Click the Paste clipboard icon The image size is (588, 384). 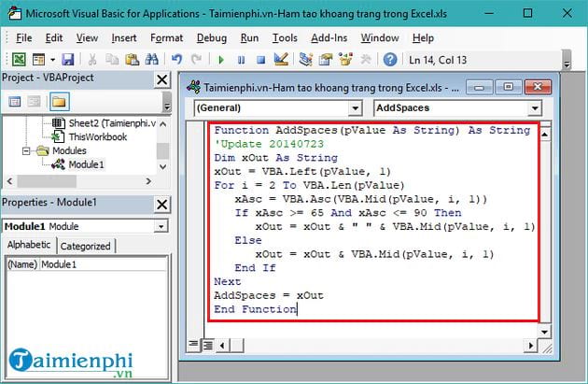(x=132, y=59)
